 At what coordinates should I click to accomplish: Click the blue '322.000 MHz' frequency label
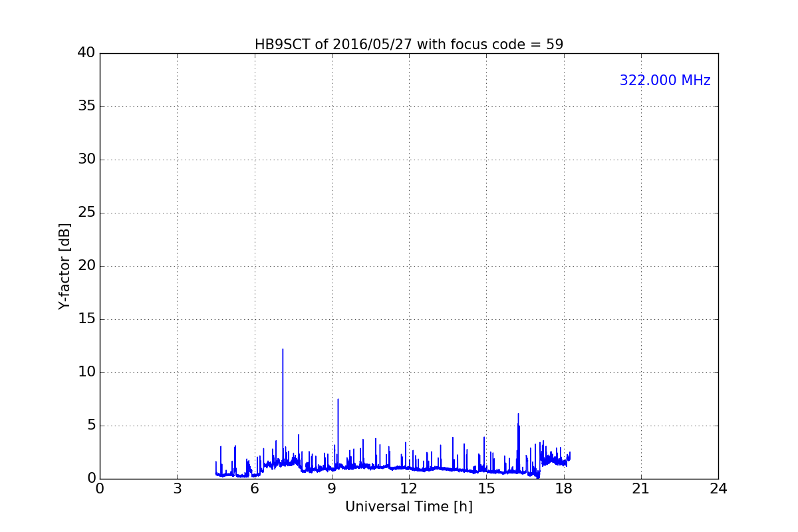point(665,80)
